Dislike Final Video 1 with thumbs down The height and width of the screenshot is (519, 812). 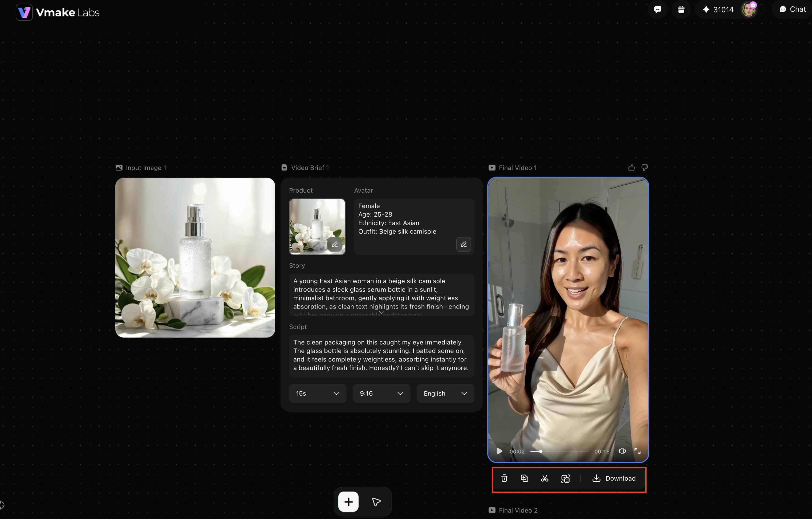pyautogui.click(x=644, y=168)
